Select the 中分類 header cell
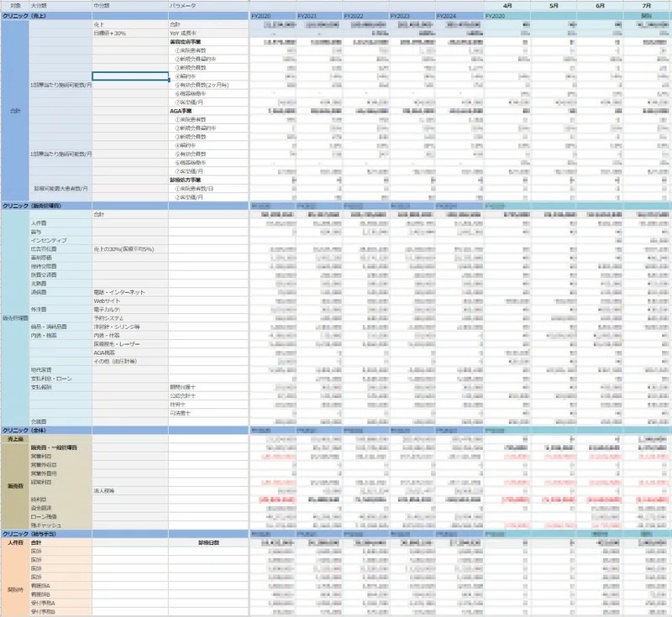This screenshot has width=672, height=617. coord(130,6)
